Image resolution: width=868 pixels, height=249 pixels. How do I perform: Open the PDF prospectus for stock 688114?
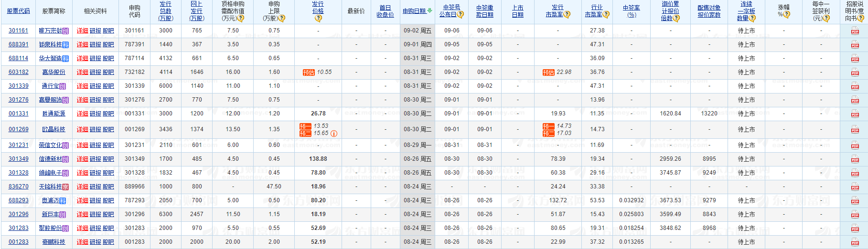click(x=855, y=59)
